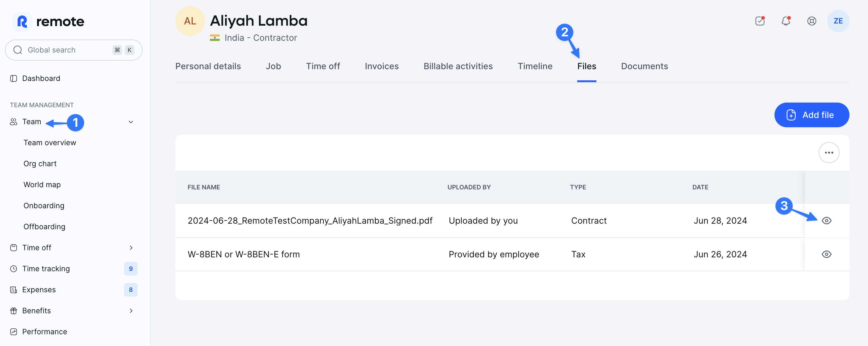Viewport: 868px width, 346px height.
Task: Click the Benefits gift icon
Action: [x=14, y=310]
